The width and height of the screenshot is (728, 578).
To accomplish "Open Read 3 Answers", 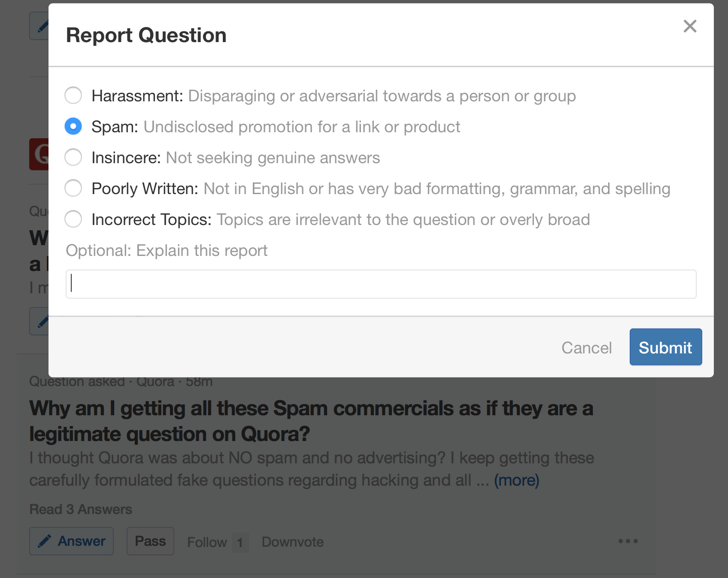I will (80, 509).
